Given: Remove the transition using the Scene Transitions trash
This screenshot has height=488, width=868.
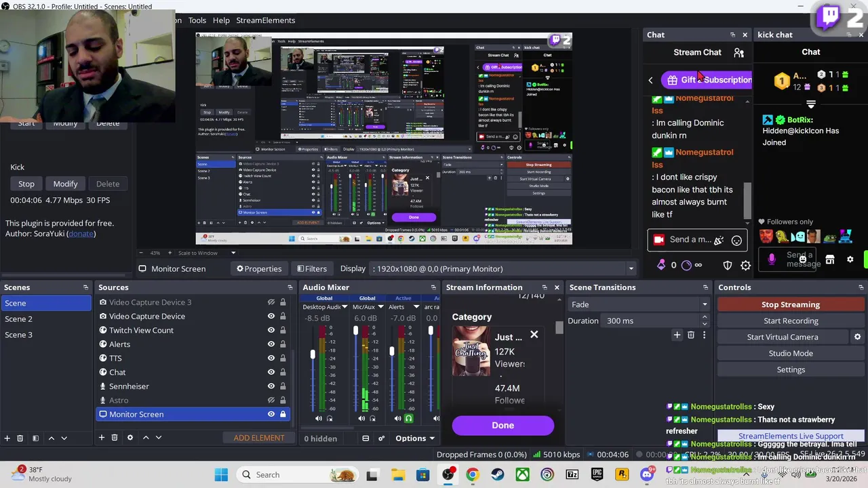Looking at the screenshot, I should coord(691,335).
